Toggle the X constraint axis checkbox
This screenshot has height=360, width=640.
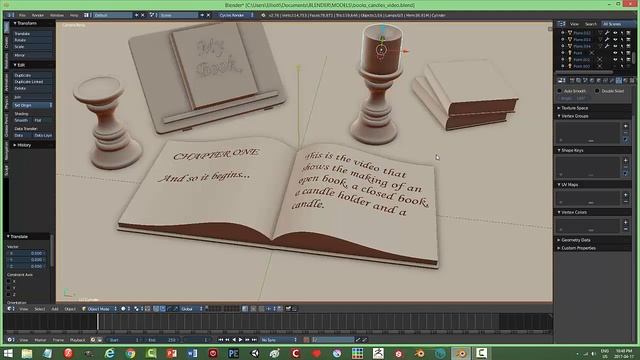[9, 281]
